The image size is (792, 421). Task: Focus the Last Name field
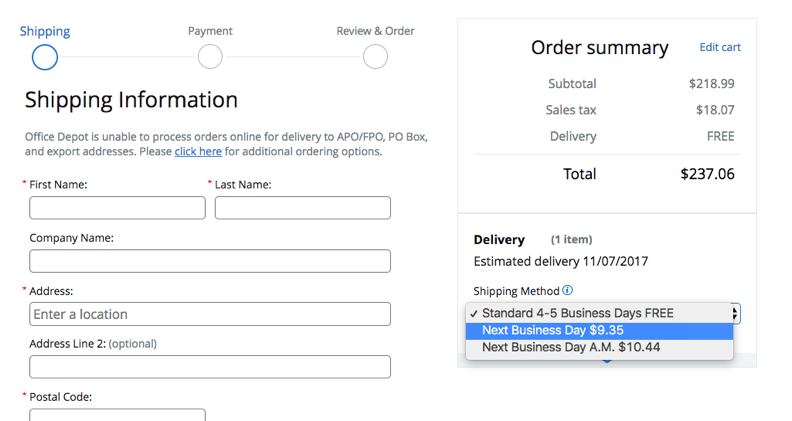pyautogui.click(x=302, y=208)
